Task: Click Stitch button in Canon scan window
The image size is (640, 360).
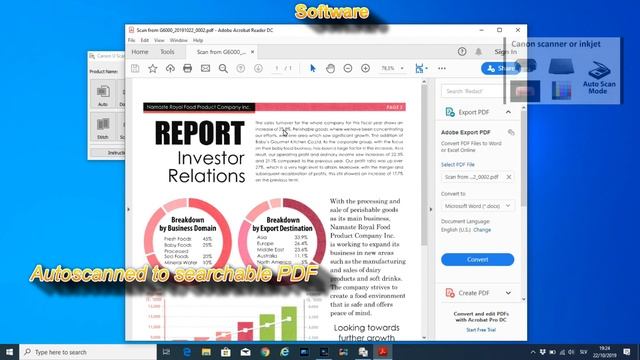Action: (103, 128)
